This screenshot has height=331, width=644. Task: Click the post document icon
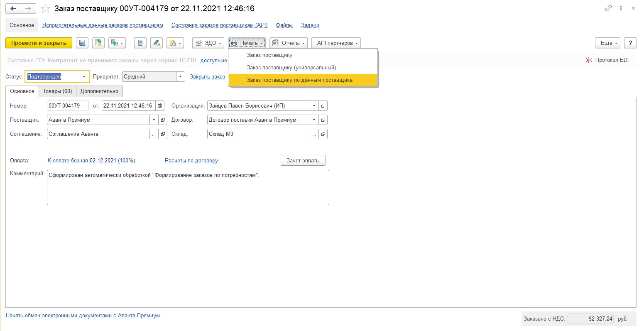[98, 43]
